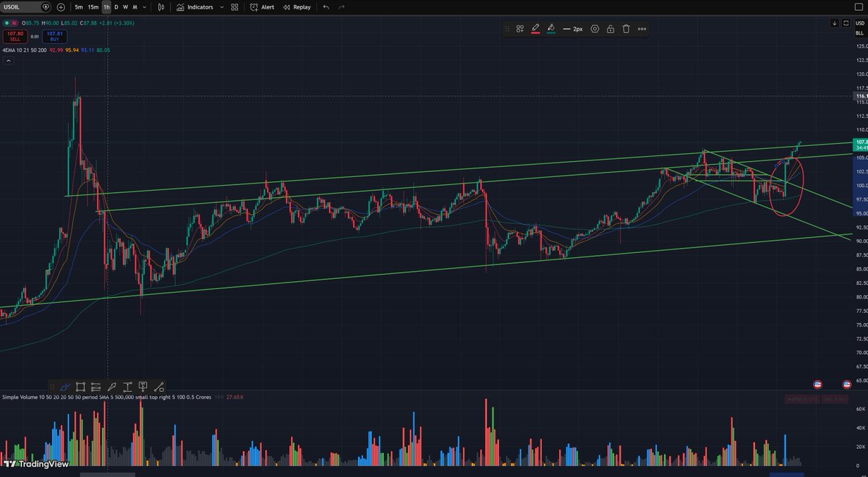Select the text anchored tool
This screenshot has width=868, height=477.
pos(127,387)
